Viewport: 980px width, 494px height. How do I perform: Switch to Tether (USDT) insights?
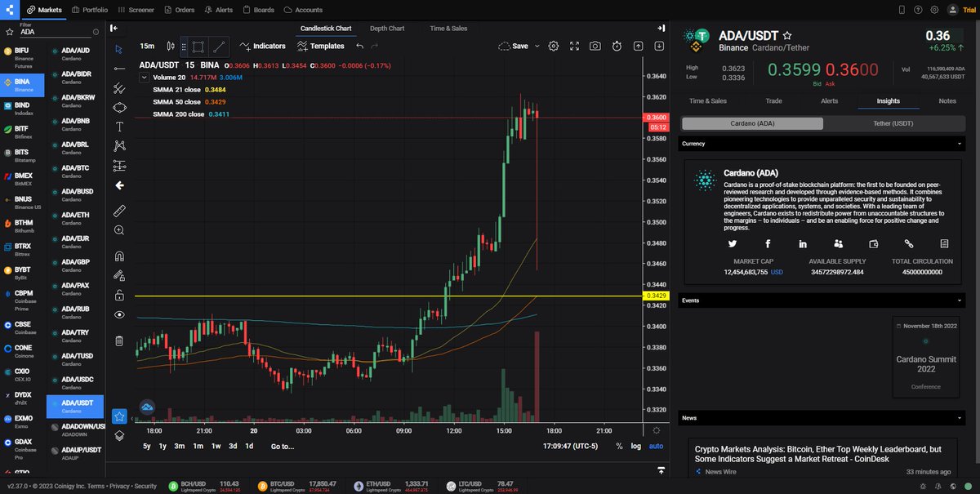892,123
